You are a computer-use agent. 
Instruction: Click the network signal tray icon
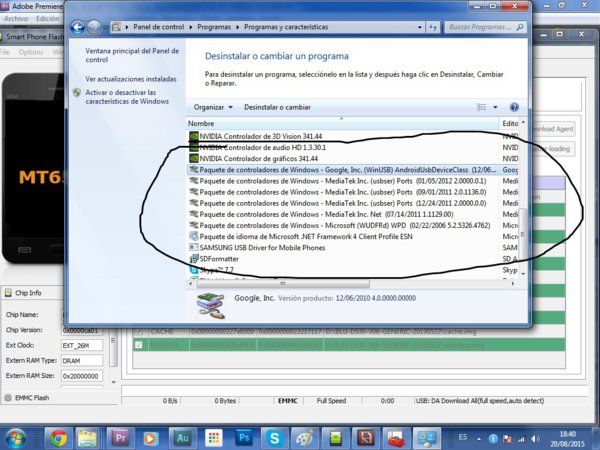pos(521,439)
